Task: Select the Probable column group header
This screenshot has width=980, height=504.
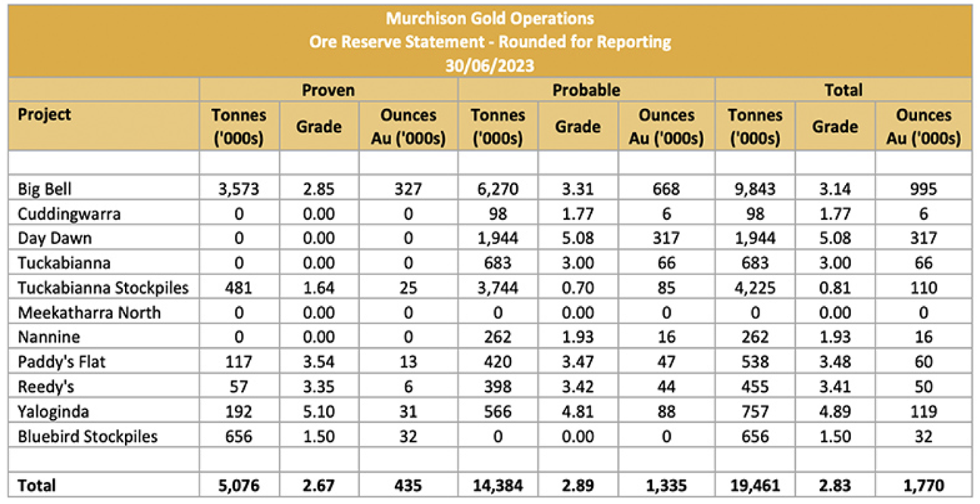Action: point(586,90)
